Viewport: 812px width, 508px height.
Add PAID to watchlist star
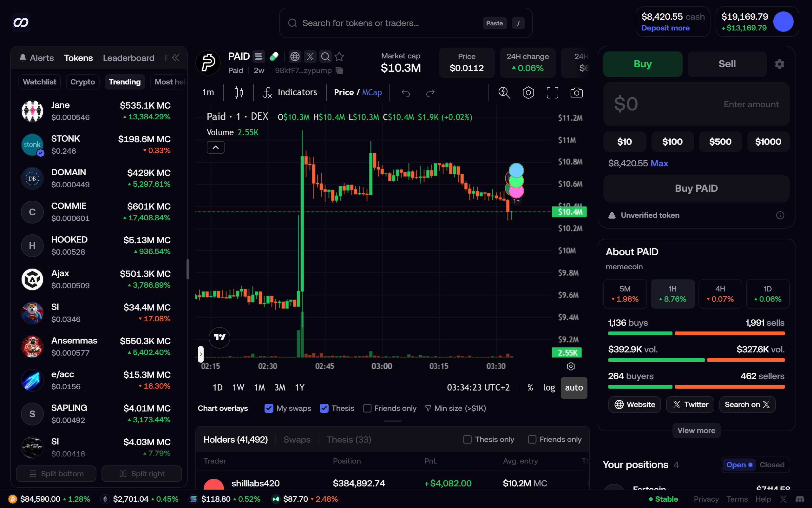[x=339, y=57]
